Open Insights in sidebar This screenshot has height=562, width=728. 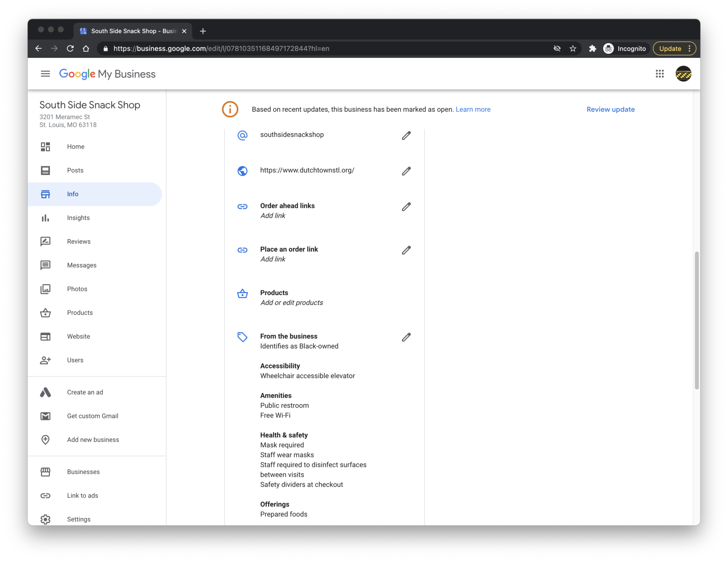pyautogui.click(x=95, y=218)
